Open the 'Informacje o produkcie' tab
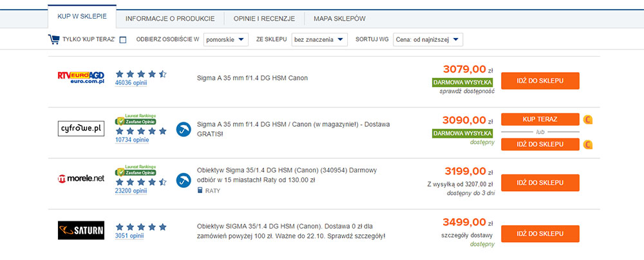This screenshot has height=260, width=644. pyautogui.click(x=170, y=19)
